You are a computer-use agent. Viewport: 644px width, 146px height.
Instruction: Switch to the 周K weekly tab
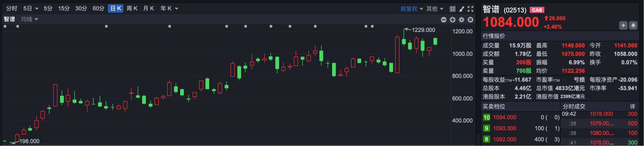pos(132,8)
